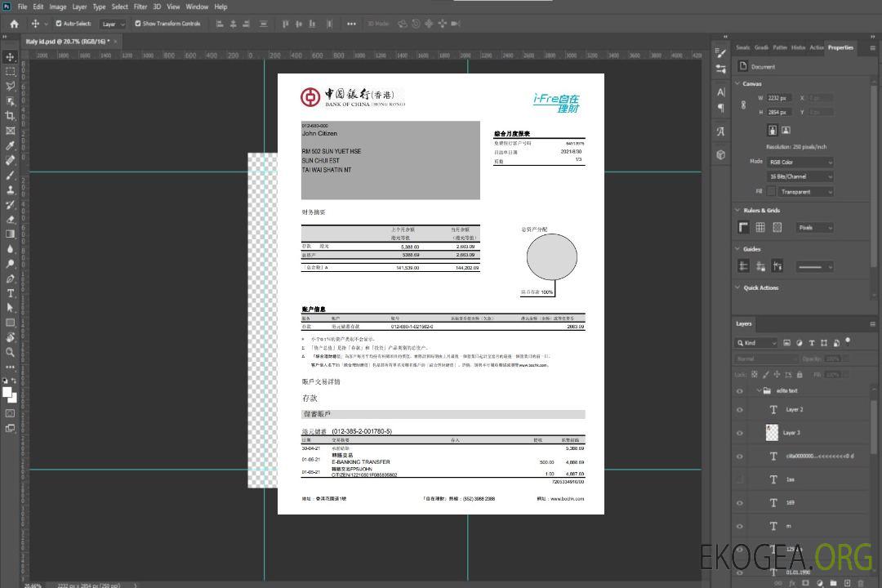Viewport: 882px width, 588px height.
Task: Select the Dodge tool
Action: [x=10, y=263]
